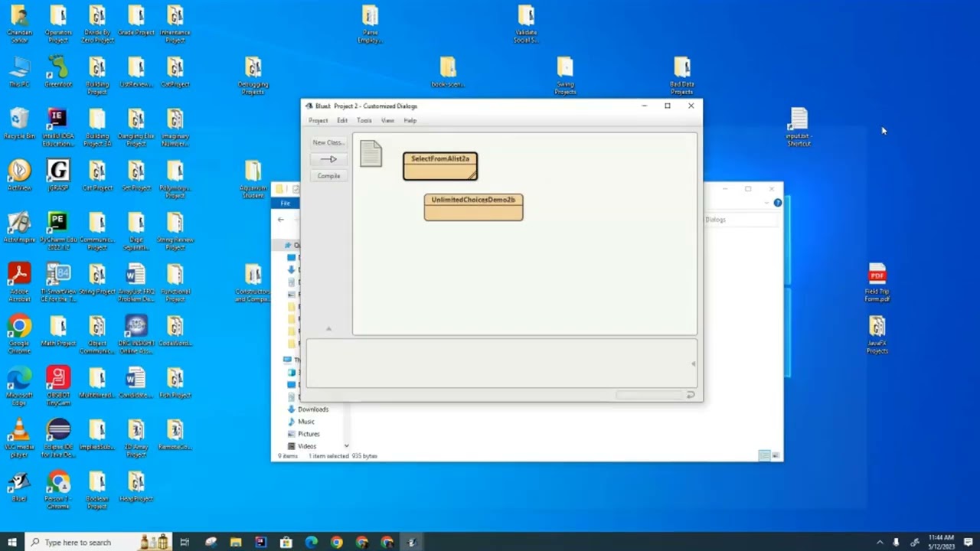Open the Math Project desktop folder
The height and width of the screenshot is (551, 980).
click(x=58, y=330)
